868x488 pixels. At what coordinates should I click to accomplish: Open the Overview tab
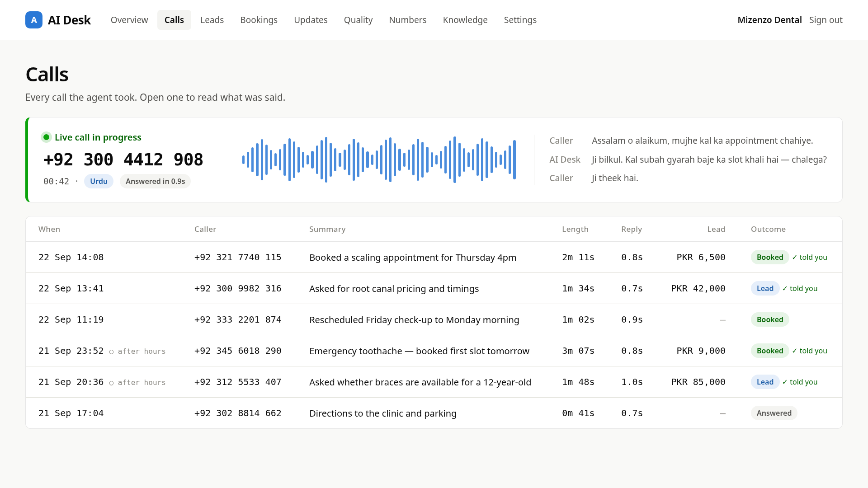(129, 20)
